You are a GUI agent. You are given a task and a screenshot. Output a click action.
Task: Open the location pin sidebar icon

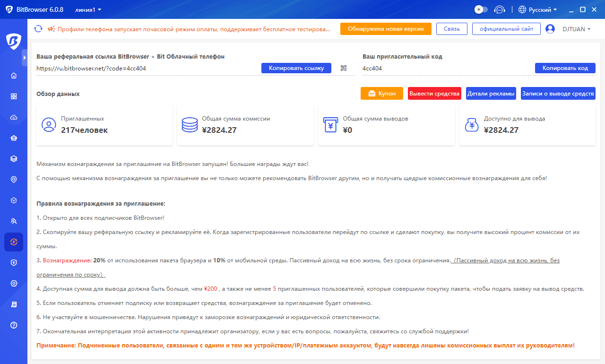[14, 180]
